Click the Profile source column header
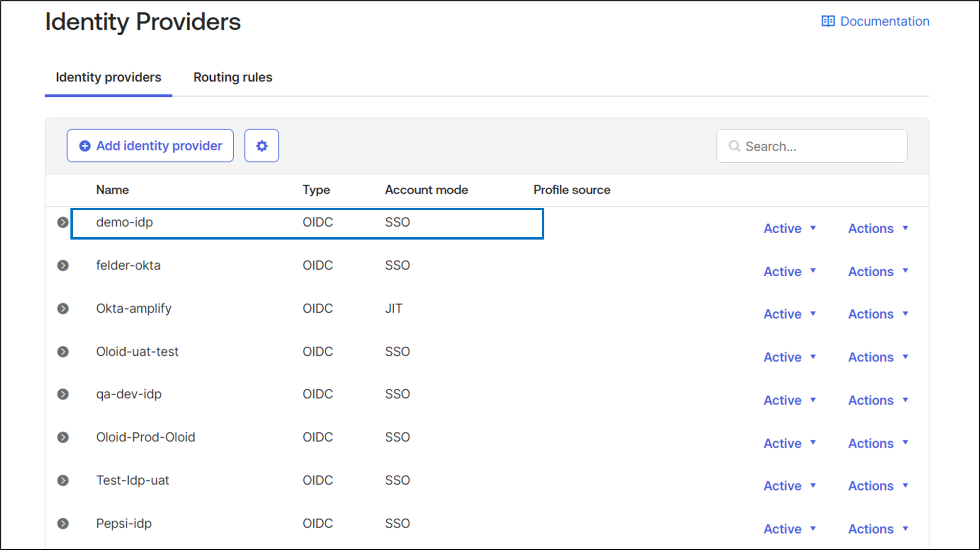The height and width of the screenshot is (550, 980). click(x=572, y=190)
